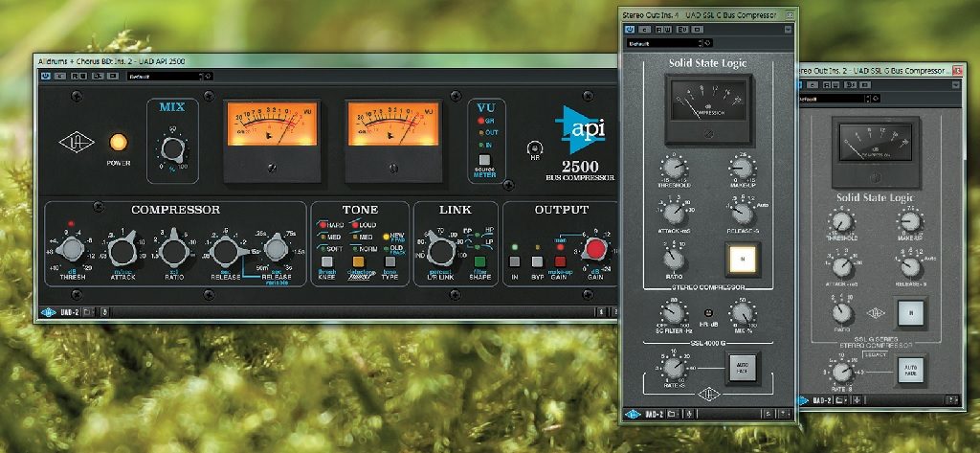This screenshot has width=980, height=453.
Task: Click the api logo on the 2500 faceplate
Action: click(x=584, y=129)
